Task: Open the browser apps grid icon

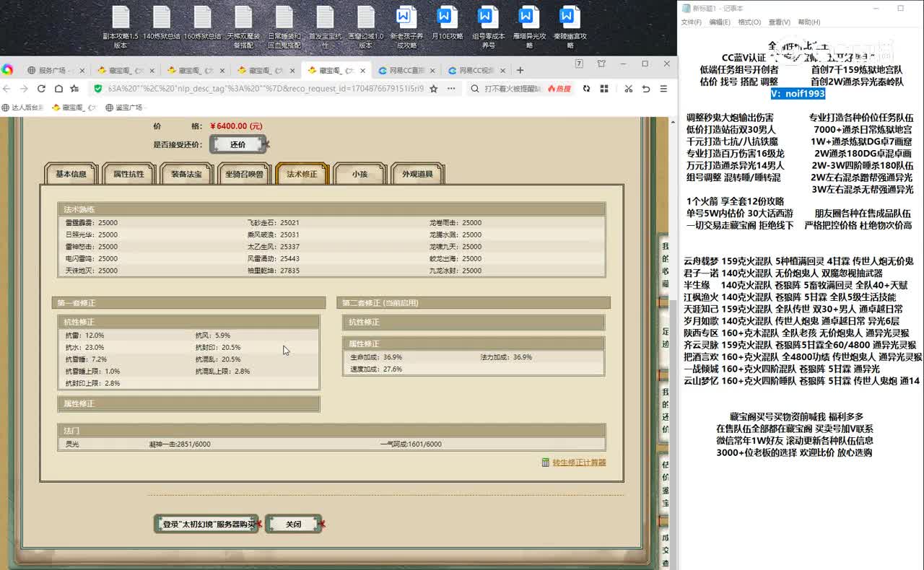Action: click(x=604, y=89)
